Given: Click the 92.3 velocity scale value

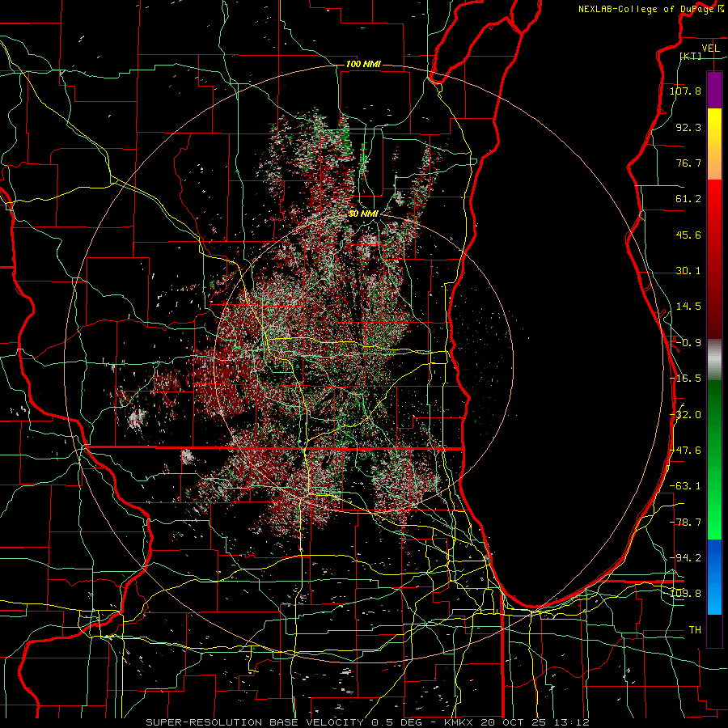Looking at the screenshot, I should click(688, 127).
